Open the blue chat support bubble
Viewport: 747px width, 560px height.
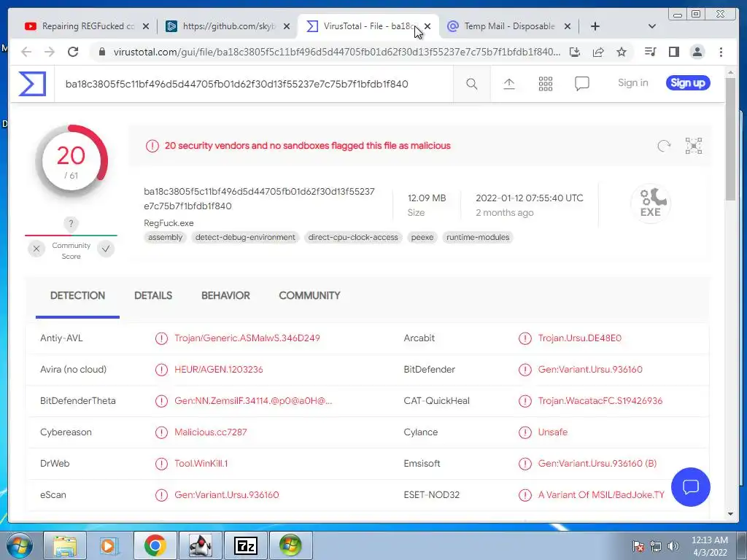click(690, 486)
